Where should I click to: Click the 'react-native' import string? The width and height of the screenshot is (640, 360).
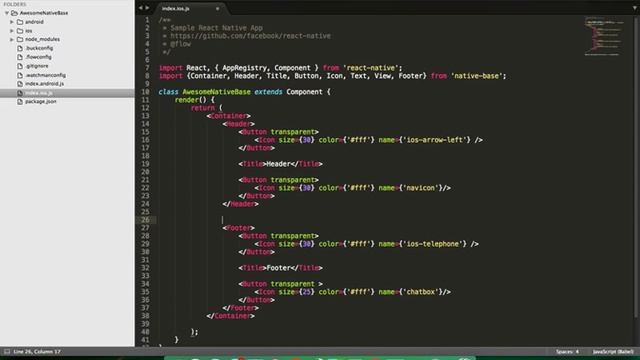point(371,68)
